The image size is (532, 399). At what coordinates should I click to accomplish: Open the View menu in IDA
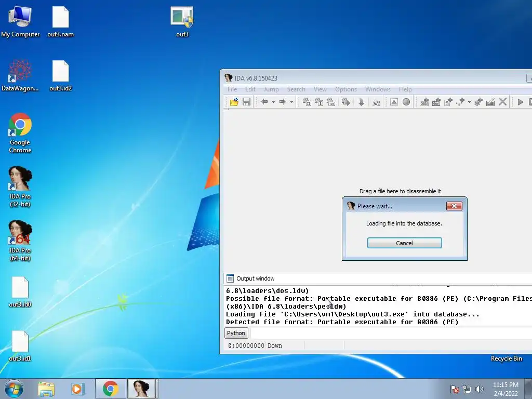point(320,89)
